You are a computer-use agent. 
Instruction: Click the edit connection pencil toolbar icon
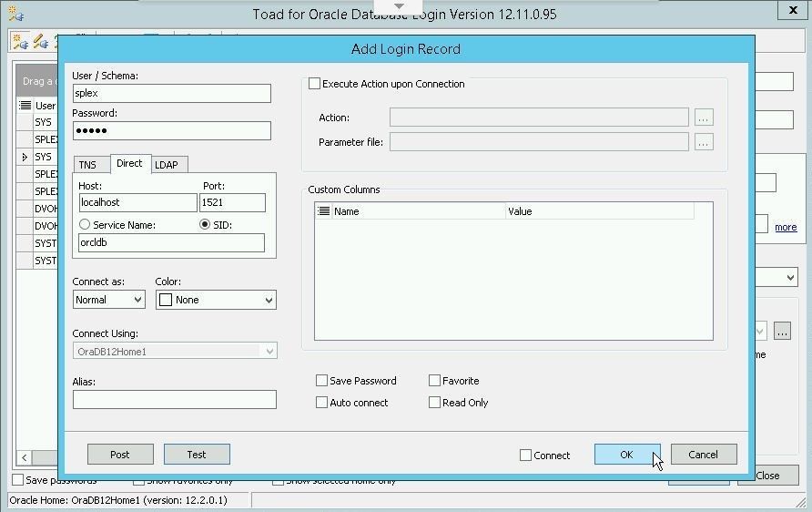click(x=41, y=42)
